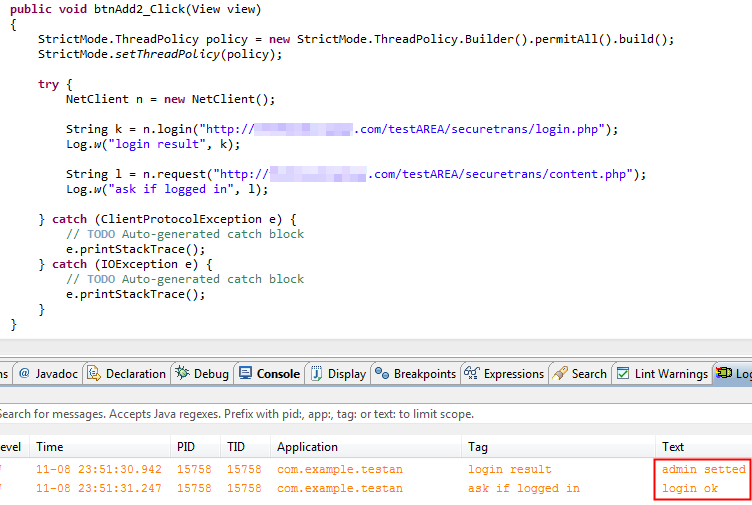The height and width of the screenshot is (505, 752).
Task: Sort log by Tag column header
Action: 558,446
